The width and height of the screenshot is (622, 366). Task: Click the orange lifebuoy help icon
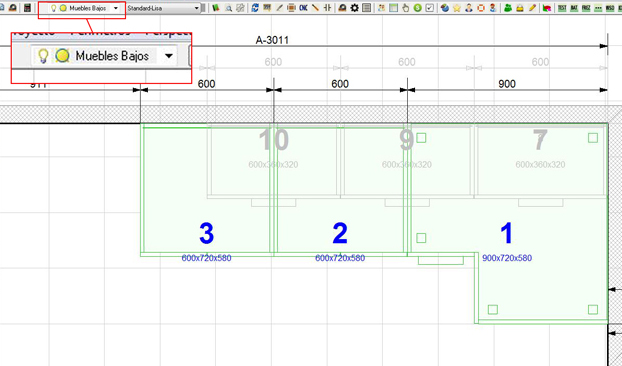[x=481, y=8]
